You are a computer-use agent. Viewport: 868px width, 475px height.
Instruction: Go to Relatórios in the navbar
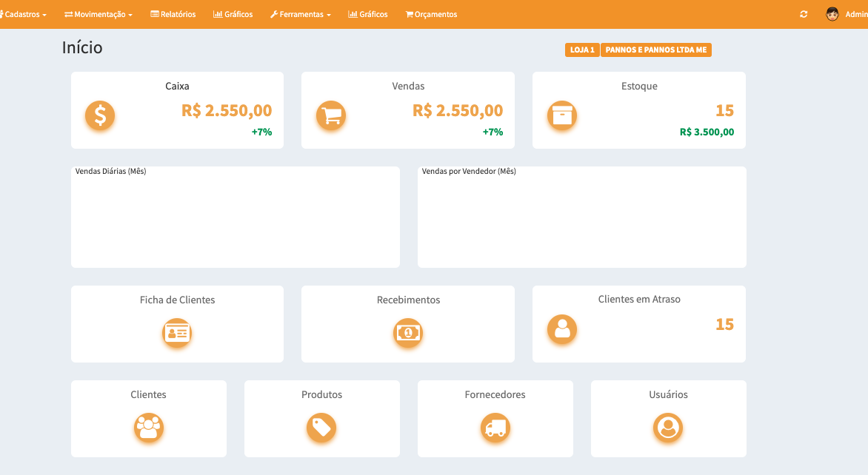click(173, 14)
